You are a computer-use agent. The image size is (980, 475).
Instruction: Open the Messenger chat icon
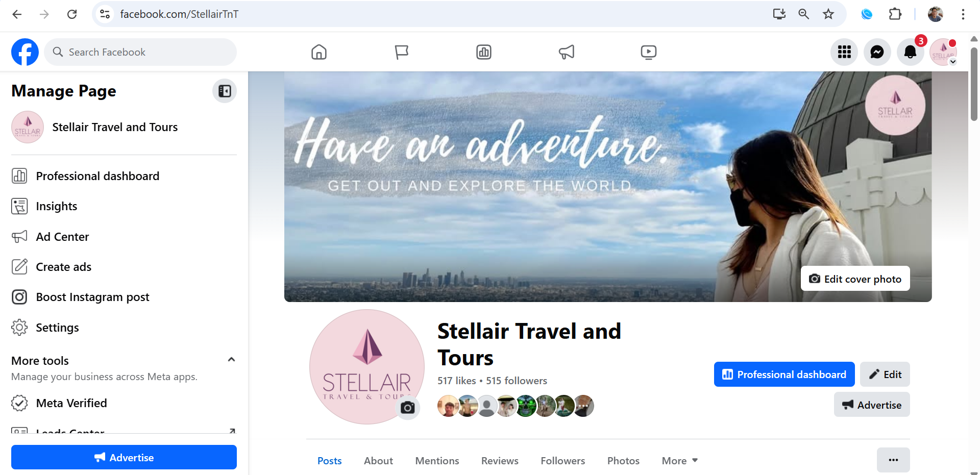pos(877,52)
